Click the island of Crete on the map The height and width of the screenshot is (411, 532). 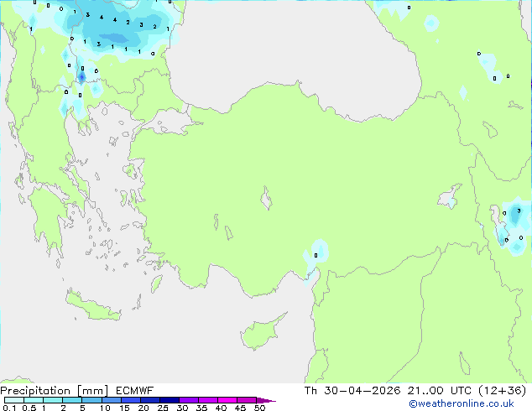pos(92,305)
